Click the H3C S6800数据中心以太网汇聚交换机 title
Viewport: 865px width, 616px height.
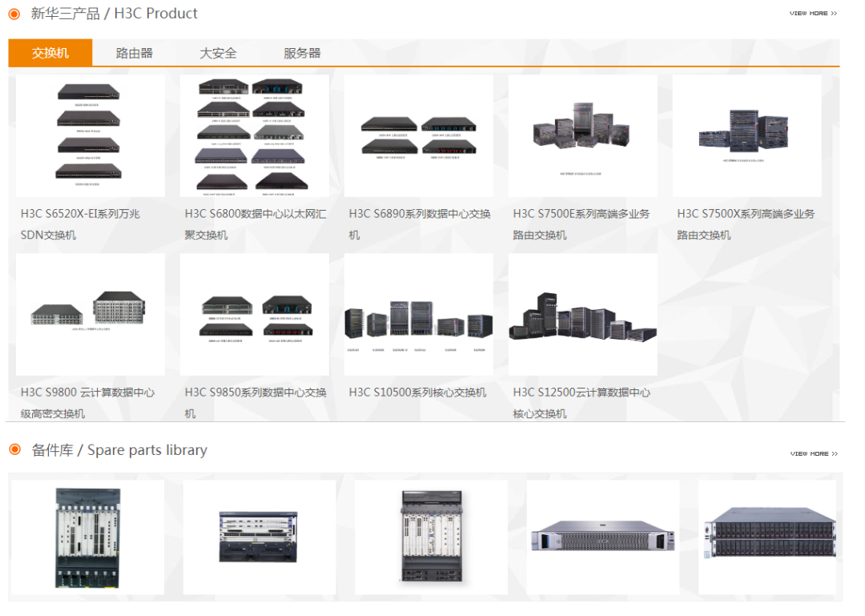tap(255, 224)
